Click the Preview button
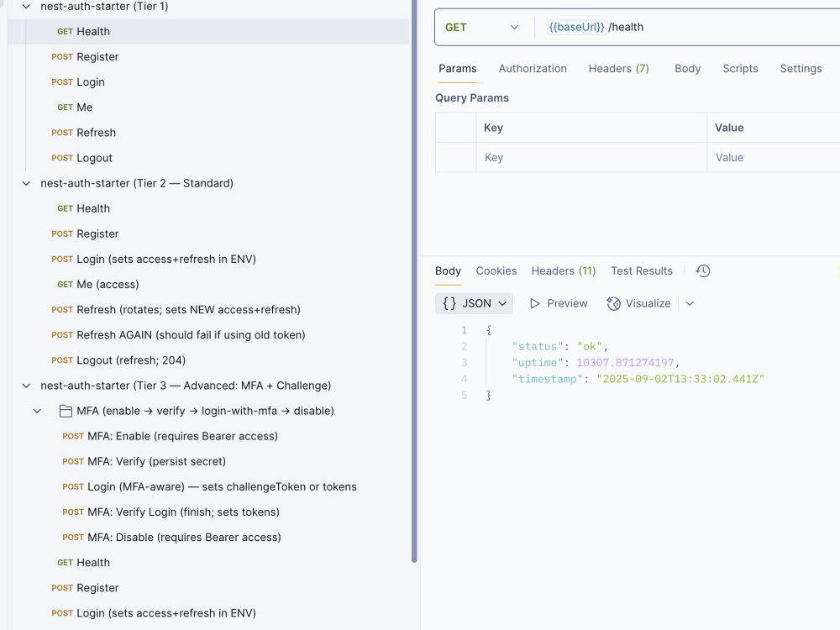This screenshot has height=630, width=840. (x=559, y=304)
